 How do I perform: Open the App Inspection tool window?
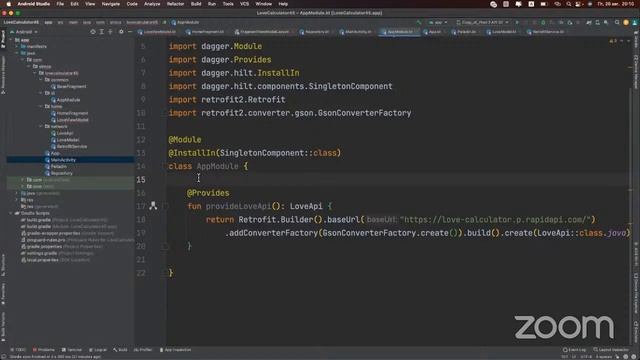coord(175,350)
